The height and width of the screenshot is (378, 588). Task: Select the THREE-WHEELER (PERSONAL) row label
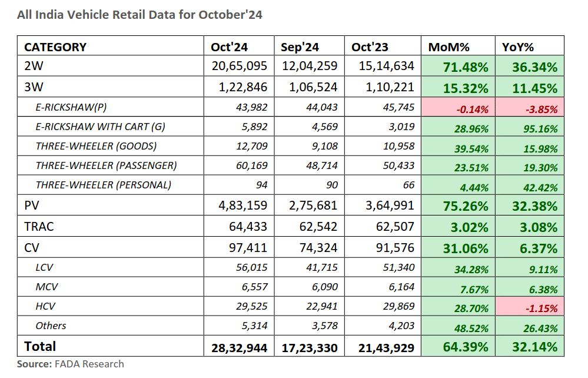tap(103, 185)
